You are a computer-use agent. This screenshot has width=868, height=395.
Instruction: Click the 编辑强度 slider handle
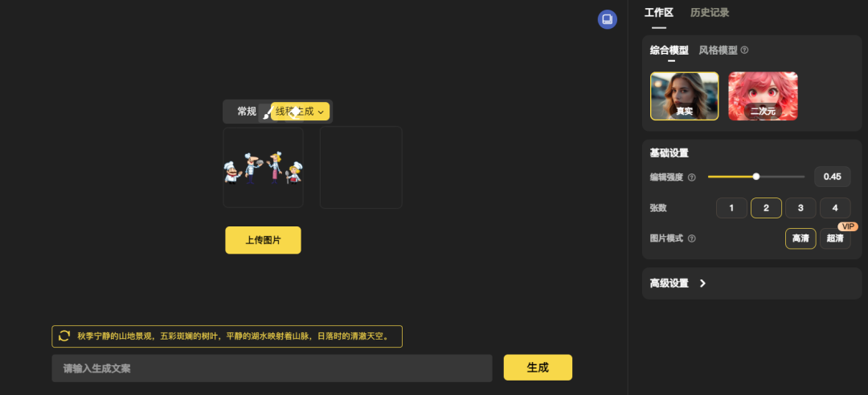pyautogui.click(x=756, y=177)
